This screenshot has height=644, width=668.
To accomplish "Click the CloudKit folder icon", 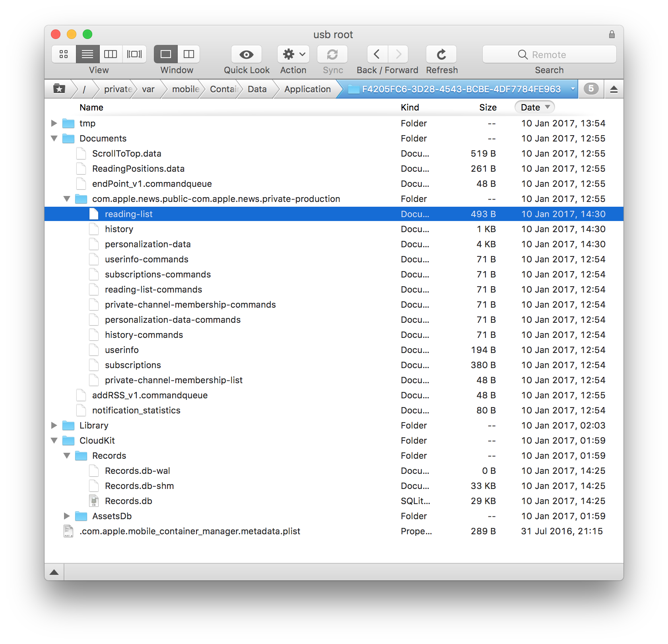I will 68,440.
